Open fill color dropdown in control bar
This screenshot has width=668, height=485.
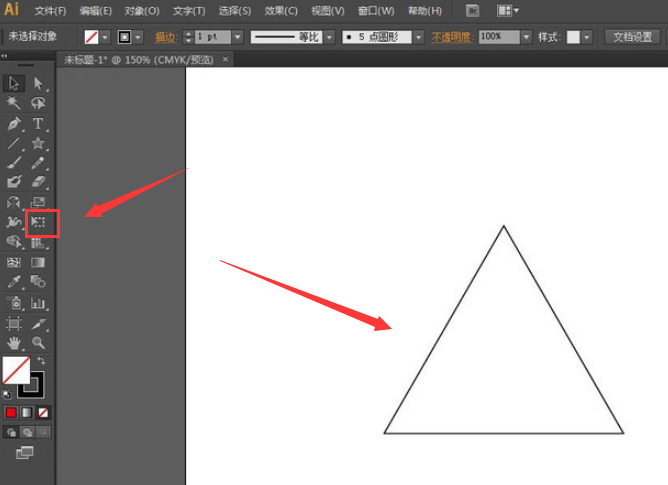(x=105, y=38)
